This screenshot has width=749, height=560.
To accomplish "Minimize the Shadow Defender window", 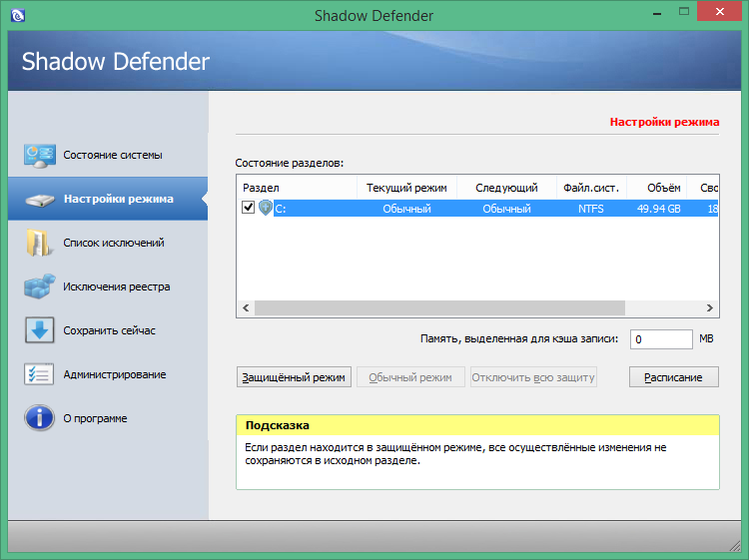I will (x=657, y=13).
